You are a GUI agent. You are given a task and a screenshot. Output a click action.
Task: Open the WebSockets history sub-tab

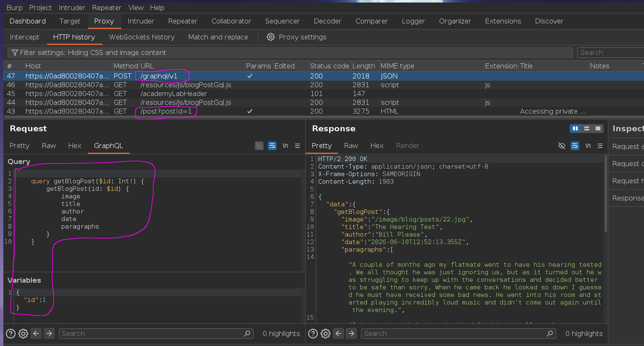(142, 37)
